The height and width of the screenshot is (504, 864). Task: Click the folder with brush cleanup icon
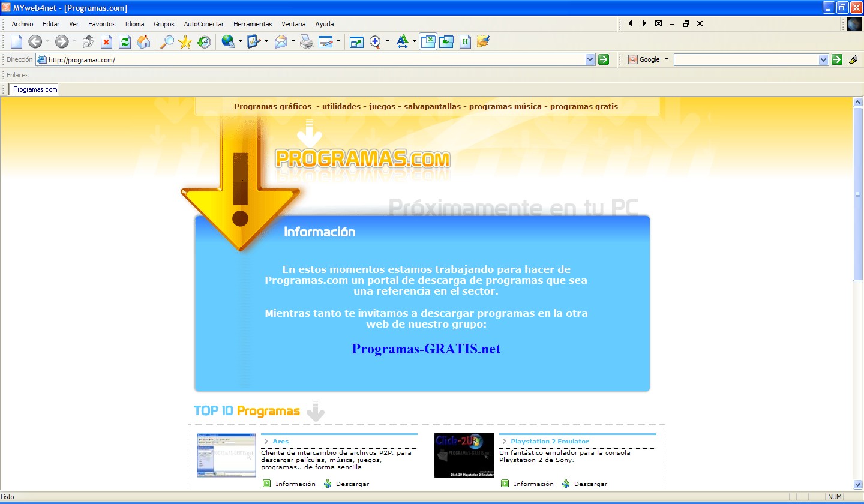tap(483, 42)
